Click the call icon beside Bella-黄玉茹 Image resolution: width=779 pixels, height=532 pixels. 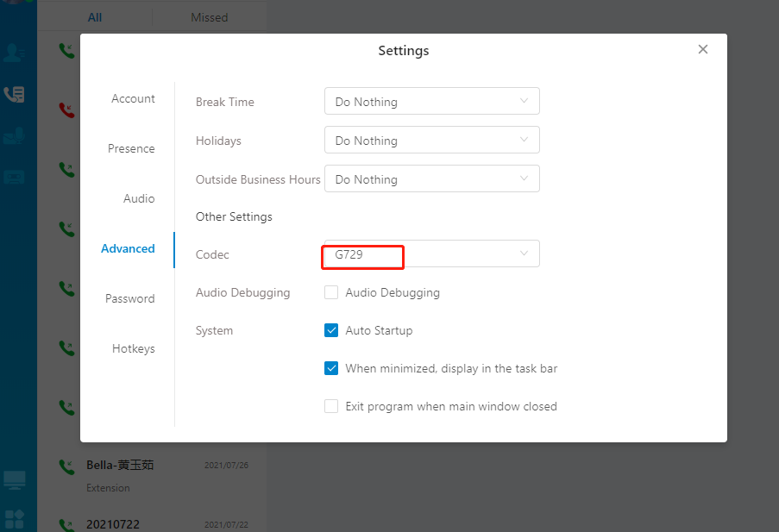(66, 466)
